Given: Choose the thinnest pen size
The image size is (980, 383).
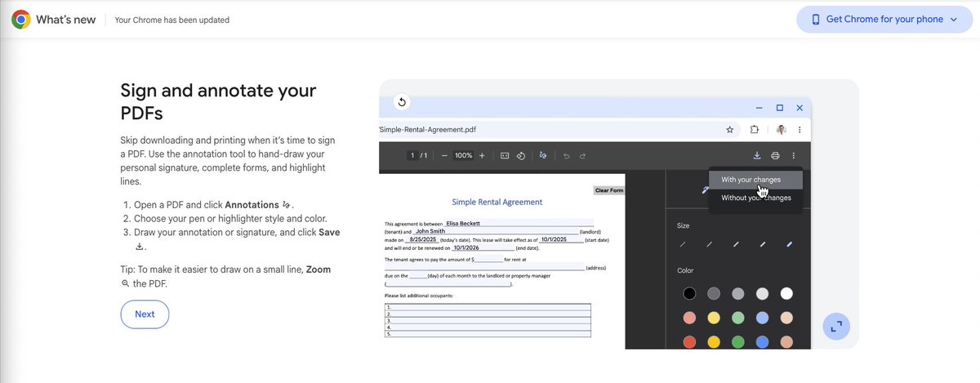Looking at the screenshot, I should tap(683, 244).
